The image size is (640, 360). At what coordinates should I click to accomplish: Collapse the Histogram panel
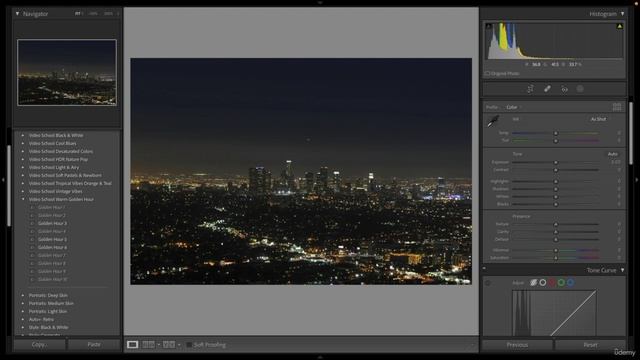click(x=622, y=13)
